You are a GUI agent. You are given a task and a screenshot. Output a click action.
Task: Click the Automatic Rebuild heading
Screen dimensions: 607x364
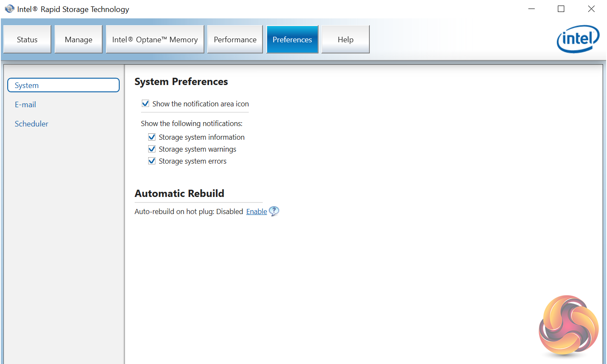180,194
